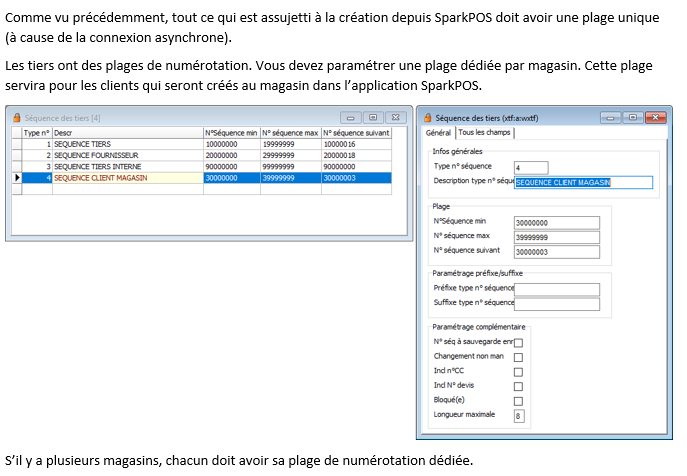Maximize the Séquence des tiers detail window

click(633, 118)
